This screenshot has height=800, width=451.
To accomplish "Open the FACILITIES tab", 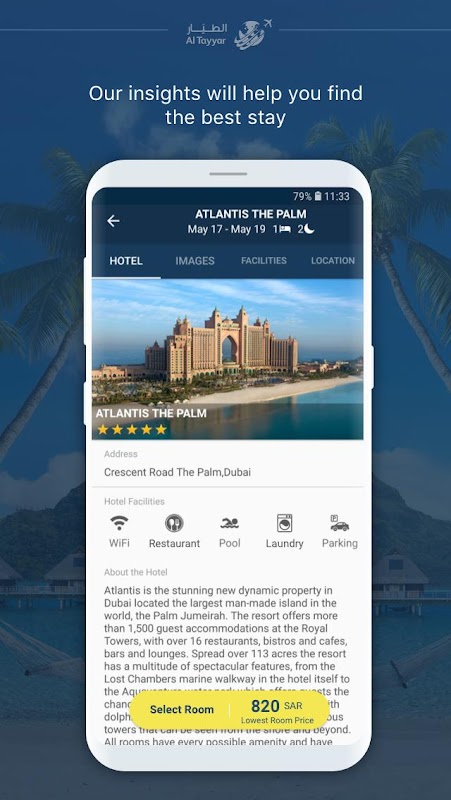I will [x=264, y=261].
